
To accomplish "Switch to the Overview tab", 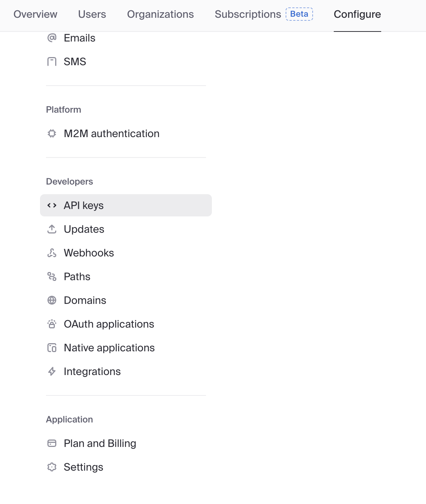I will 35,14.
